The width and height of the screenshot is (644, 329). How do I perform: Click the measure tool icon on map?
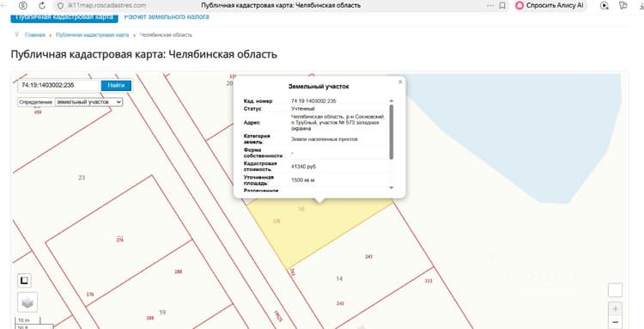click(x=24, y=281)
